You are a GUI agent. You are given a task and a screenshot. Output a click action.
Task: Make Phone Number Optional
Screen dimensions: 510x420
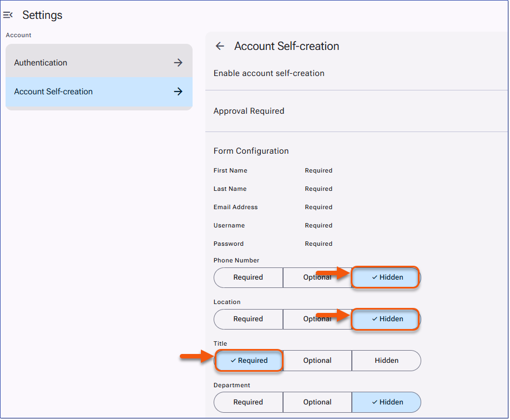coord(317,277)
